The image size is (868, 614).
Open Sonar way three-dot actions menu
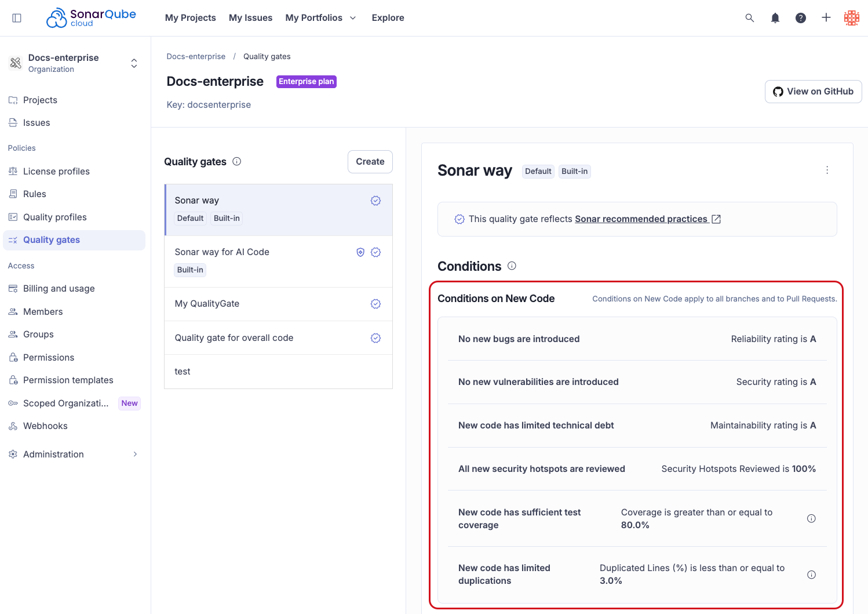pos(827,170)
